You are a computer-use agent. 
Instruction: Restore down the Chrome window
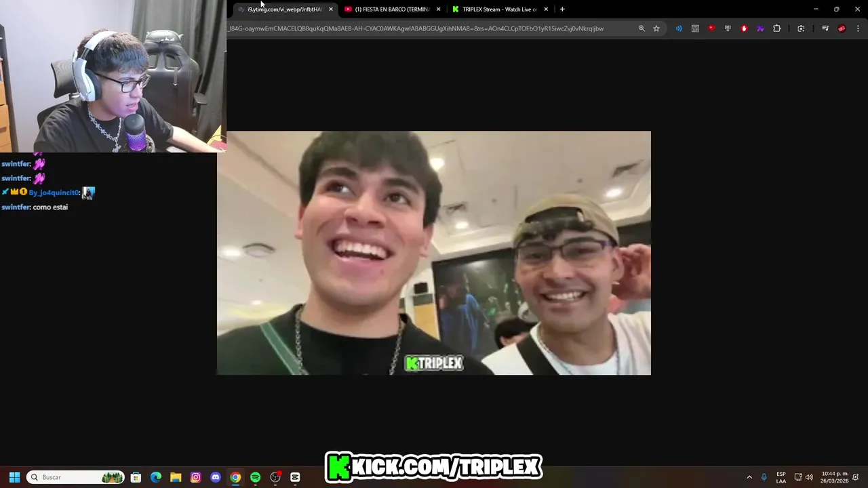click(837, 9)
